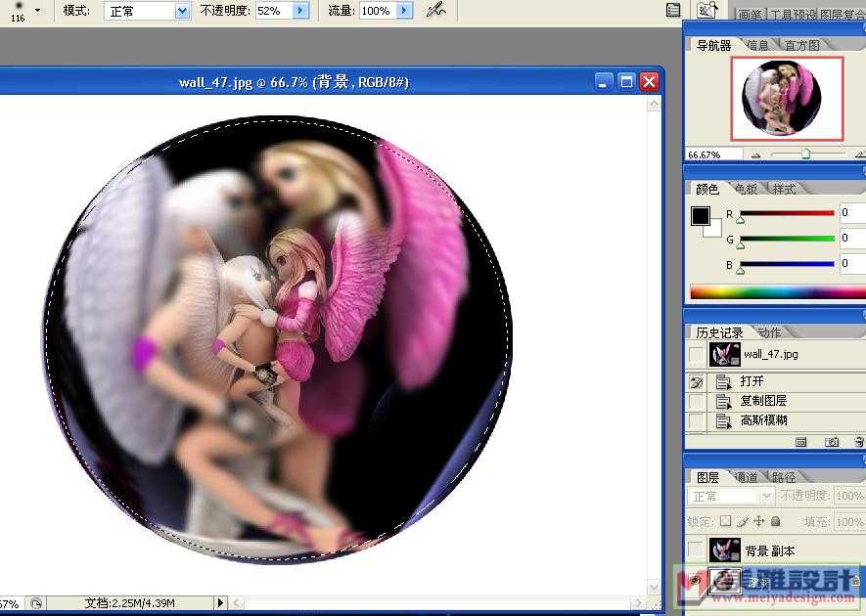Switch to the 路径 tab
This screenshot has width=866, height=616.
point(784,477)
